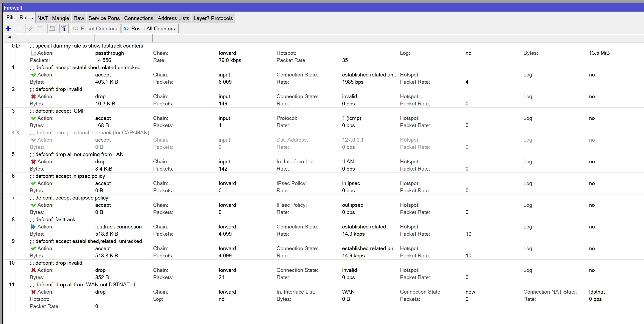The width and height of the screenshot is (644, 324).
Task: Click the # column header
Action: click(9, 38)
